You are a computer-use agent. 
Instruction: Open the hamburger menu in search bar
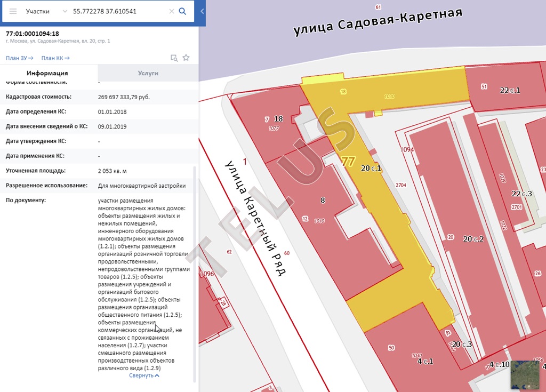(x=13, y=12)
